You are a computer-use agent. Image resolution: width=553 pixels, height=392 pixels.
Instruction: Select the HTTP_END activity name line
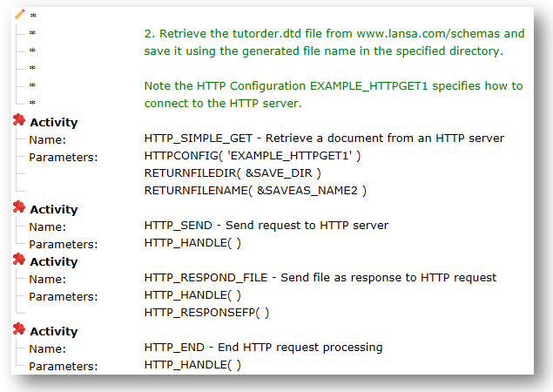263,348
